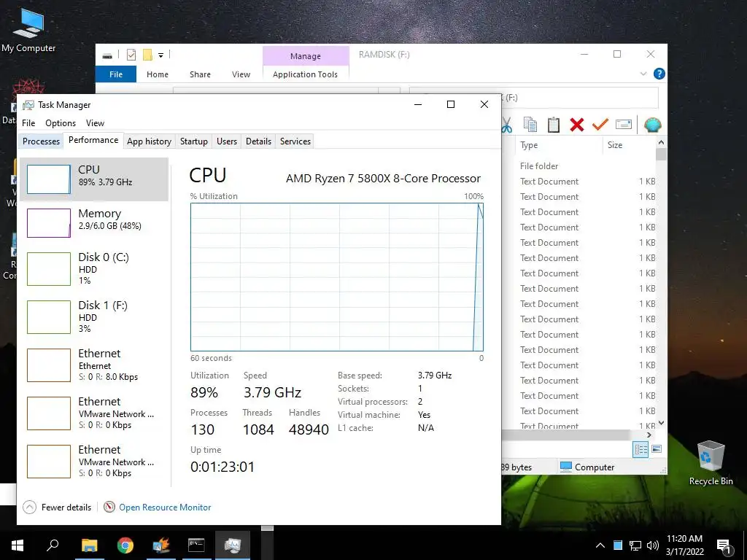Click the paste clipboard icon in Explorer toolbar
Screen dimensions: 747x560
(x=553, y=125)
